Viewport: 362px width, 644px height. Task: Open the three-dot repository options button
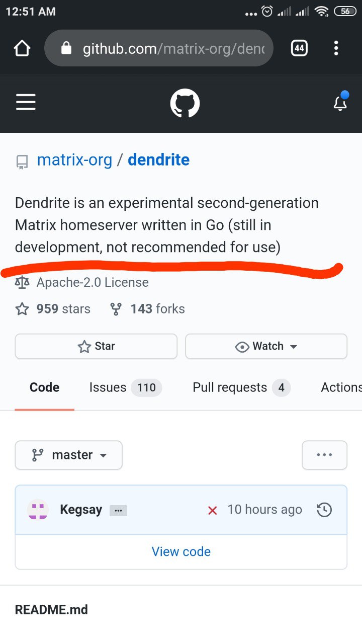pos(324,455)
